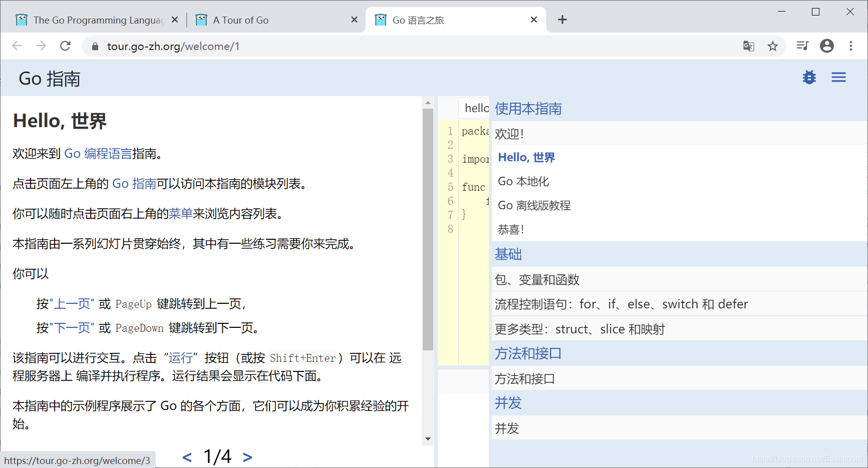The height and width of the screenshot is (468, 868).
Task: Open Chrome three-dot menu
Action: click(851, 46)
